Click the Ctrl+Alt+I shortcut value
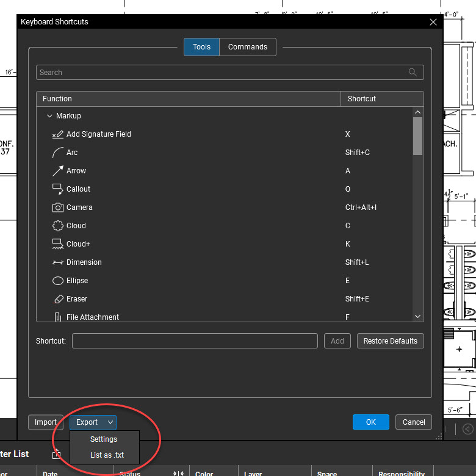Screen dimensions: 476x476 tap(361, 207)
